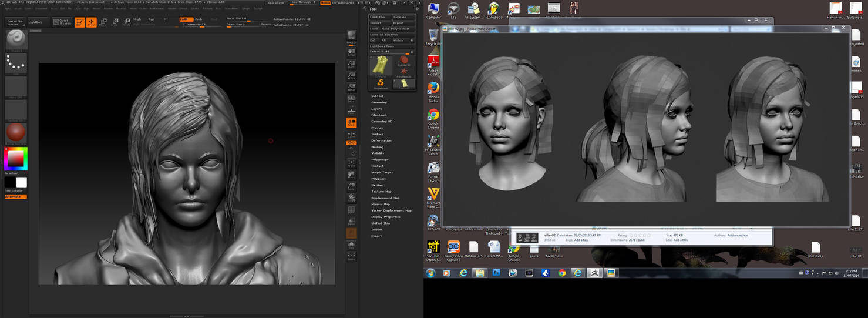
Task: Select the SimpleBrush tool icon
Action: pos(381,83)
